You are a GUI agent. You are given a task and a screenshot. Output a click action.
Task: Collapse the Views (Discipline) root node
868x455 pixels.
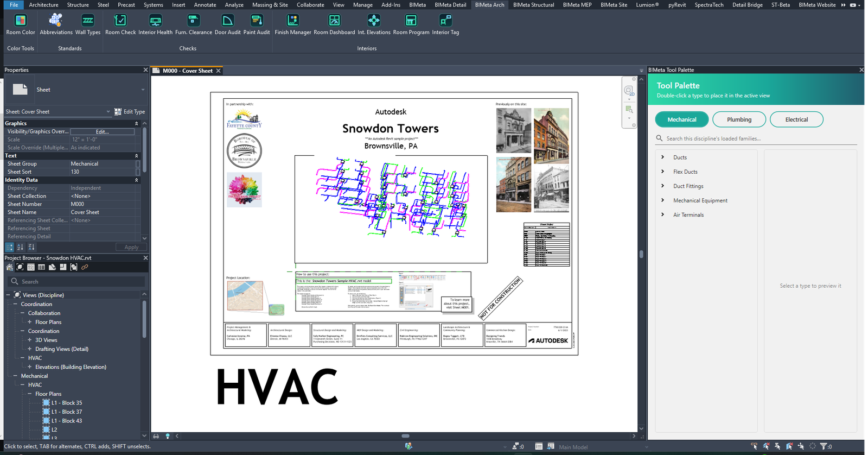[8, 295]
